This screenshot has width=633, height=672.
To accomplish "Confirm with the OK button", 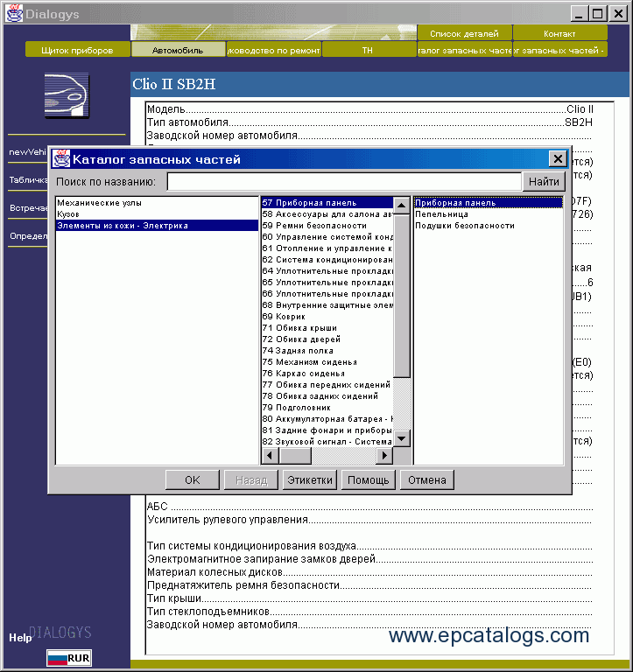I will tap(192, 479).
